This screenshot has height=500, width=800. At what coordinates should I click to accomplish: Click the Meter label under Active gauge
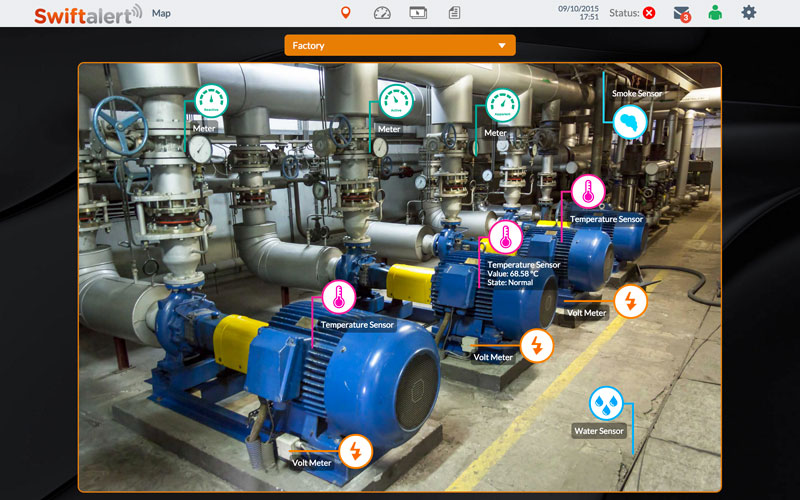(x=389, y=129)
